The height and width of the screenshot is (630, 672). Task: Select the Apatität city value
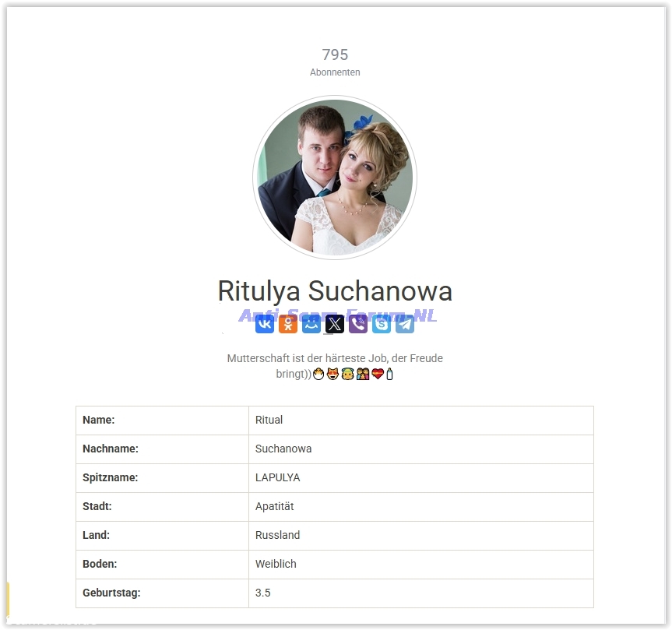(x=274, y=506)
